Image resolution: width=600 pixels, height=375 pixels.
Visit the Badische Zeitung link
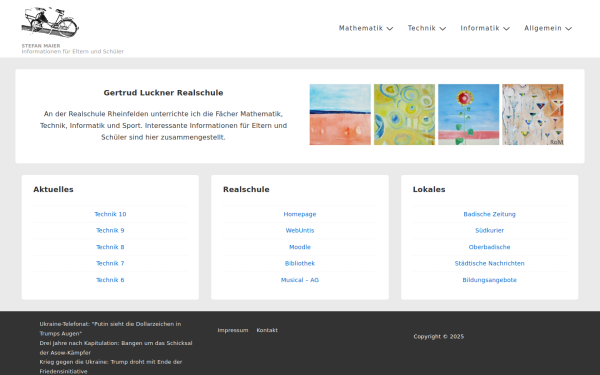pyautogui.click(x=489, y=214)
